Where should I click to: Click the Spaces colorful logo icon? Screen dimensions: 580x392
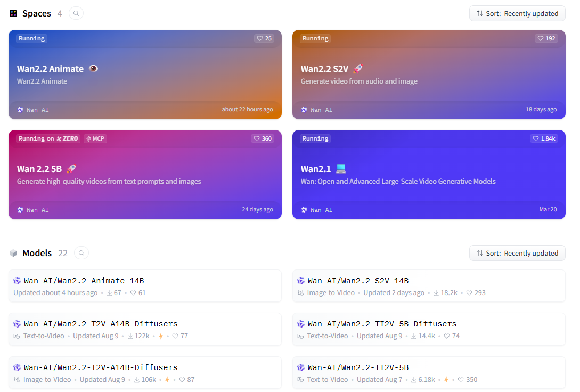click(x=13, y=13)
